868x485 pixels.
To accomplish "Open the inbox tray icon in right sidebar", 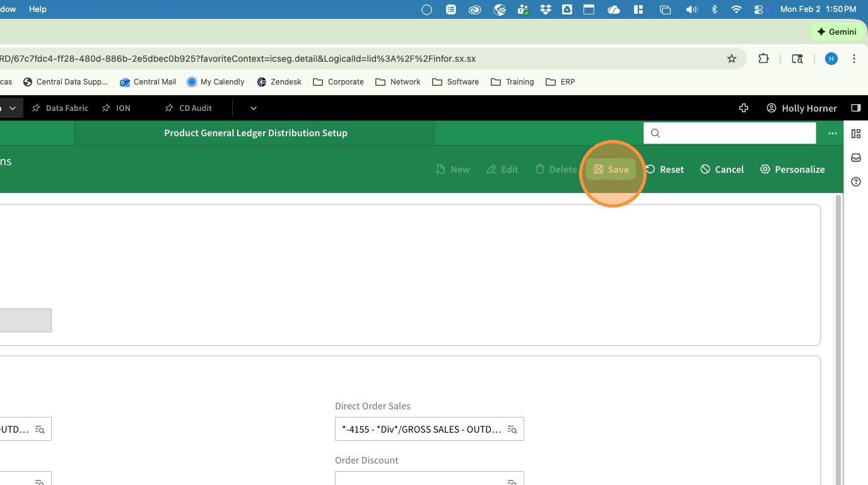I will [x=856, y=158].
